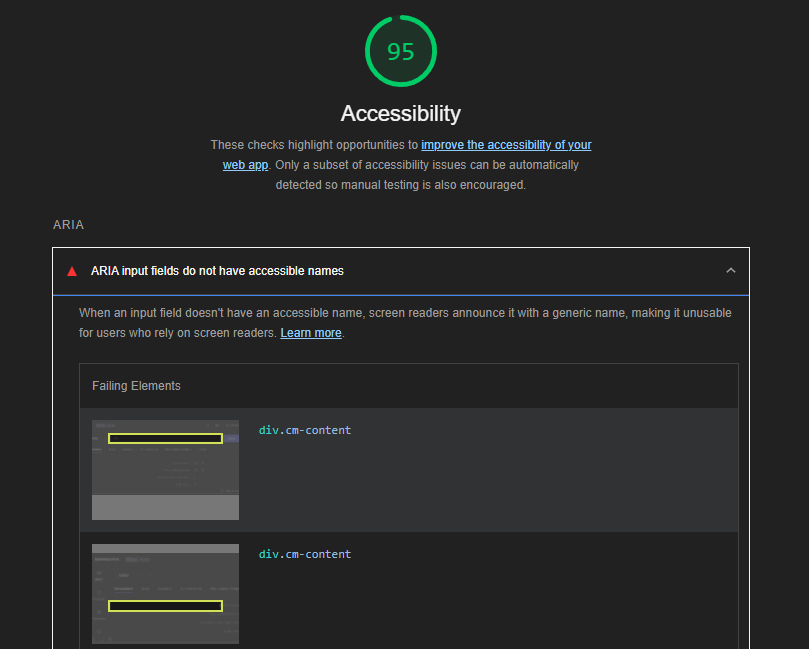Open the Learn more link
Screen dimensions: 809x649
[x=311, y=333]
